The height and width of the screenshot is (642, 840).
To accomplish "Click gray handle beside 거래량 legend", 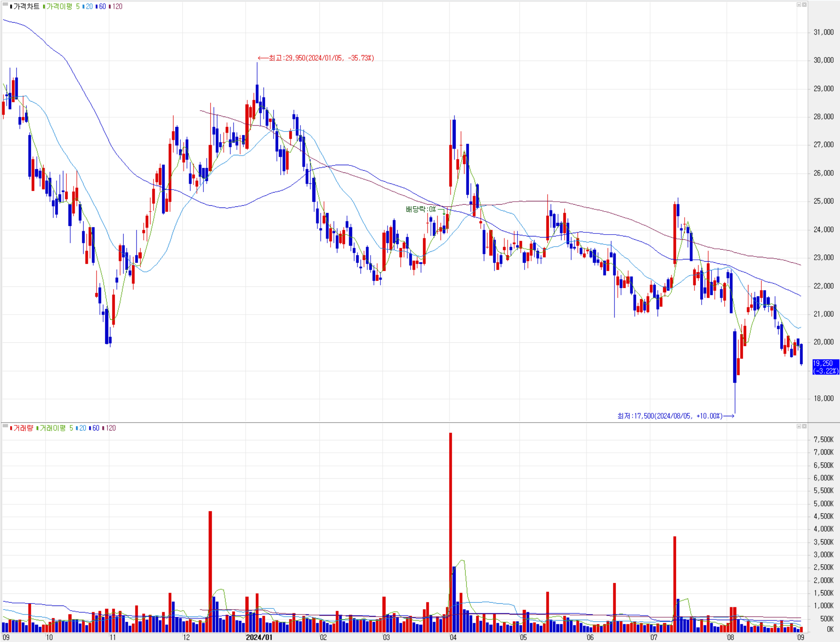I will coord(5,426).
